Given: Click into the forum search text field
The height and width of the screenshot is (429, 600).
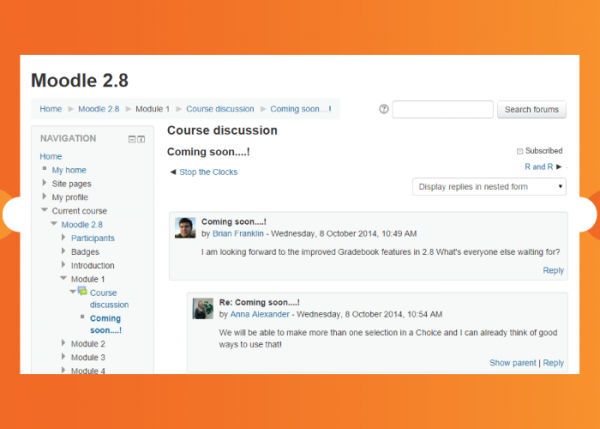Looking at the screenshot, I should tap(442, 110).
